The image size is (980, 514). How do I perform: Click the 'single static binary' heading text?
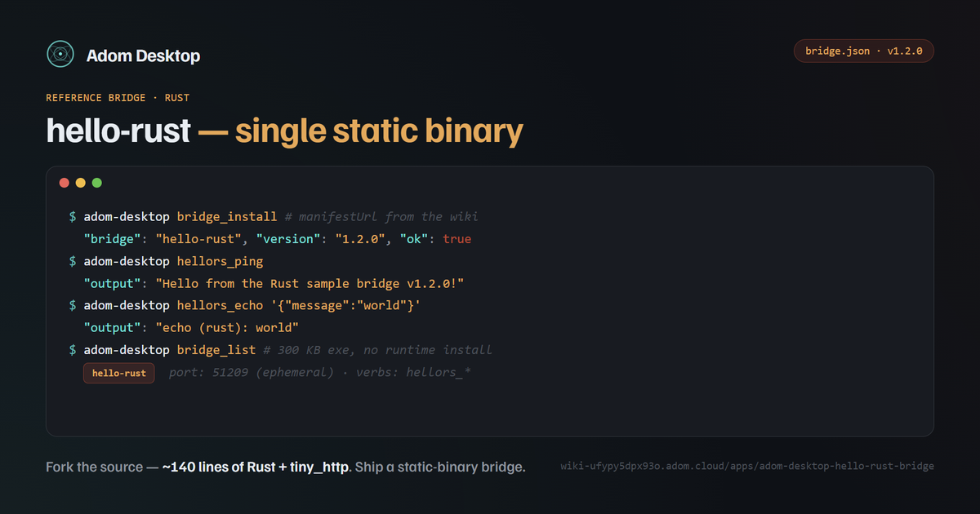pos(379,131)
